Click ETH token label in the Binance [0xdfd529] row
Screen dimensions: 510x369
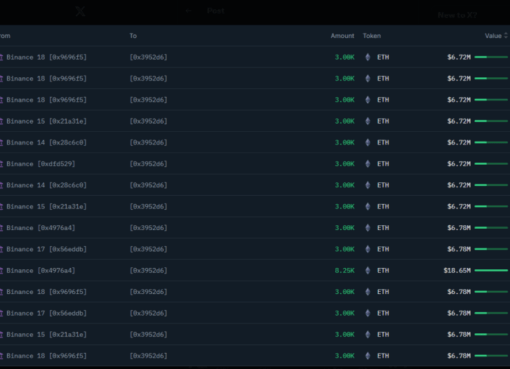(x=383, y=164)
